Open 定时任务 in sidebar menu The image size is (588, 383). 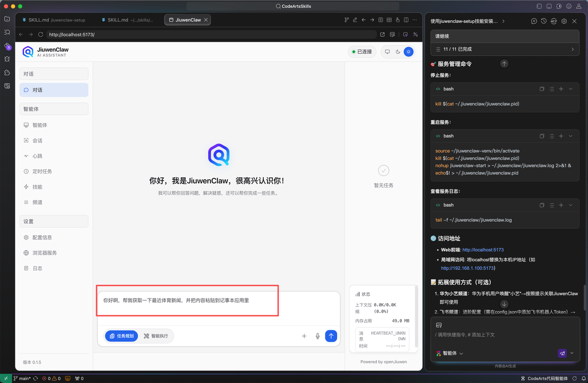[54, 171]
